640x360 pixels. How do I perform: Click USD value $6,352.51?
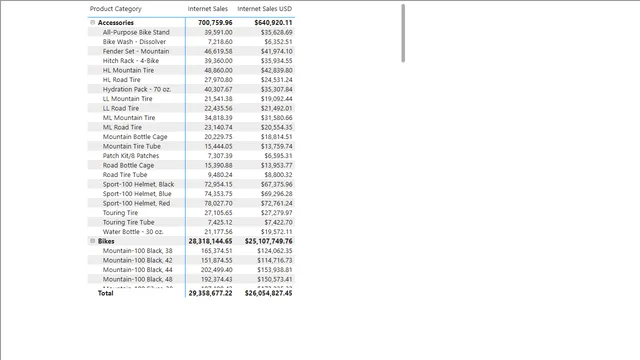278,42
